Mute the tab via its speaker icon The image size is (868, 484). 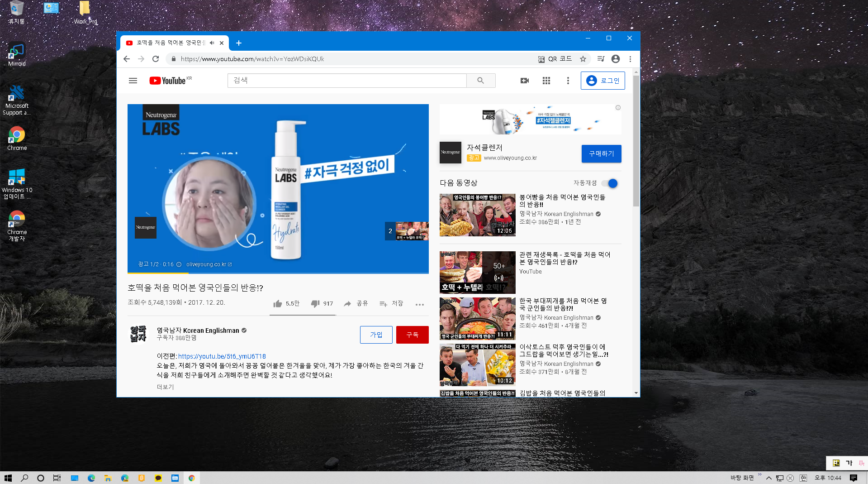pos(211,43)
